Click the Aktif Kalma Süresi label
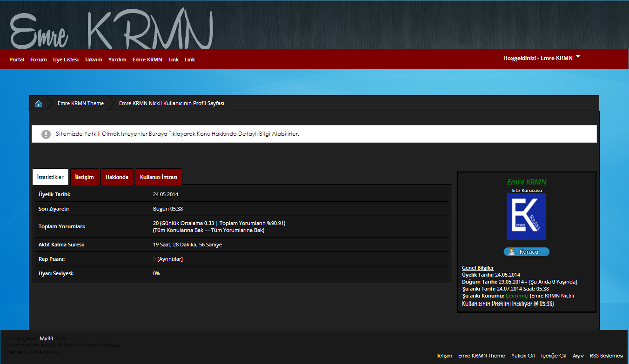629x364 pixels. [x=61, y=245]
